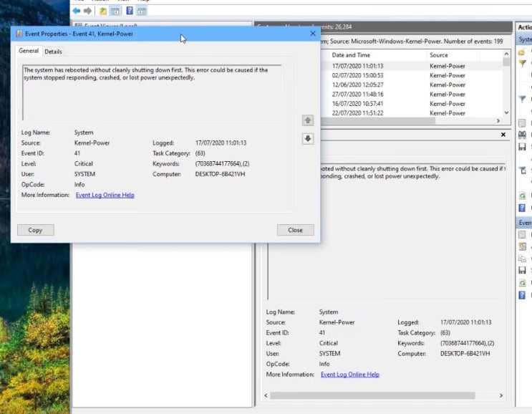
Task: Click the Event Properties dialog title bar icon
Action: coord(19,34)
